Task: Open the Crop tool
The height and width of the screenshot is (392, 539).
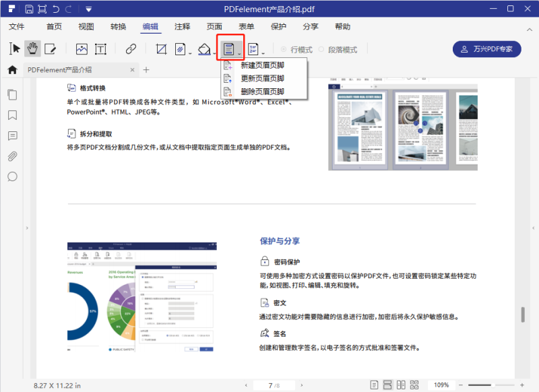Action: (162, 48)
